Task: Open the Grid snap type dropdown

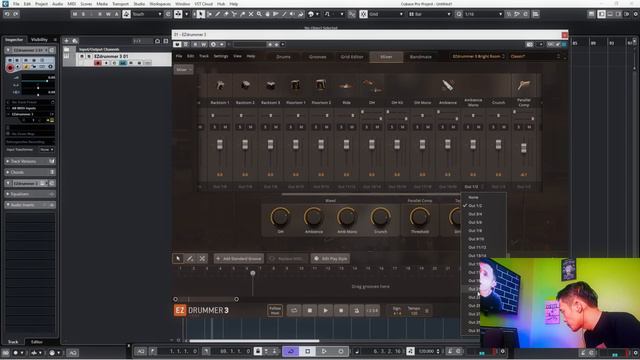Action: coord(386,14)
